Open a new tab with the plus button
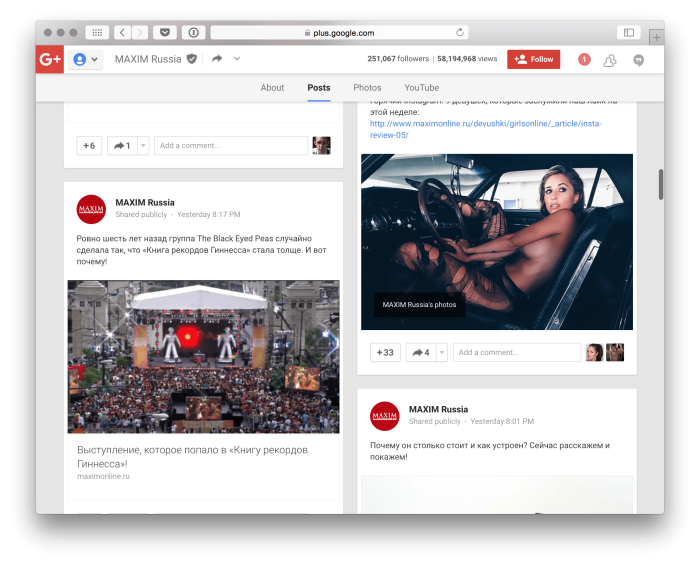This screenshot has width=700, height=565. coord(656,38)
